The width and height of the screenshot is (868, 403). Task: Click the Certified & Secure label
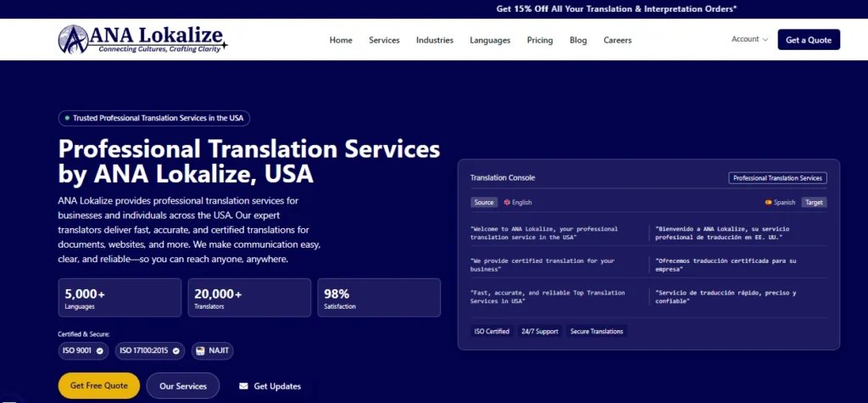(x=84, y=334)
